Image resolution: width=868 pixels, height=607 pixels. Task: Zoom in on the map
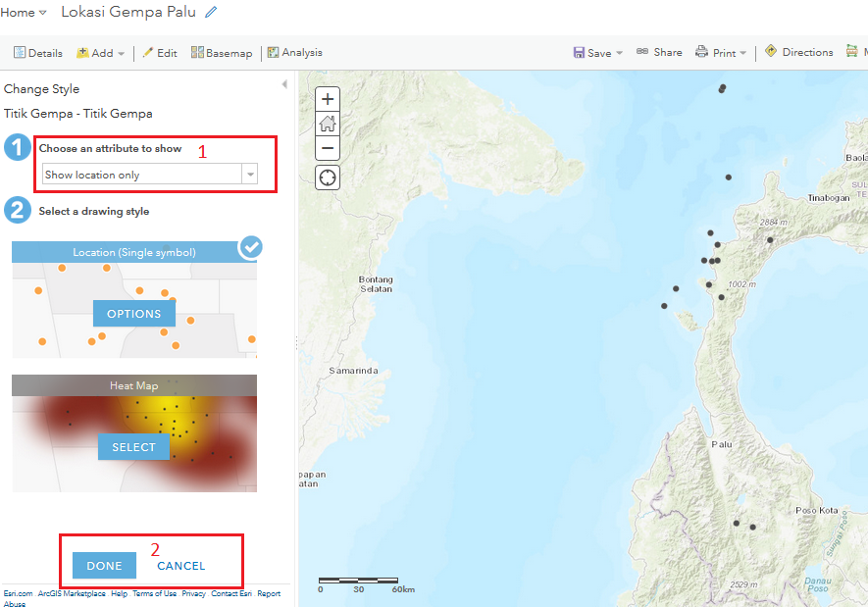tap(328, 99)
